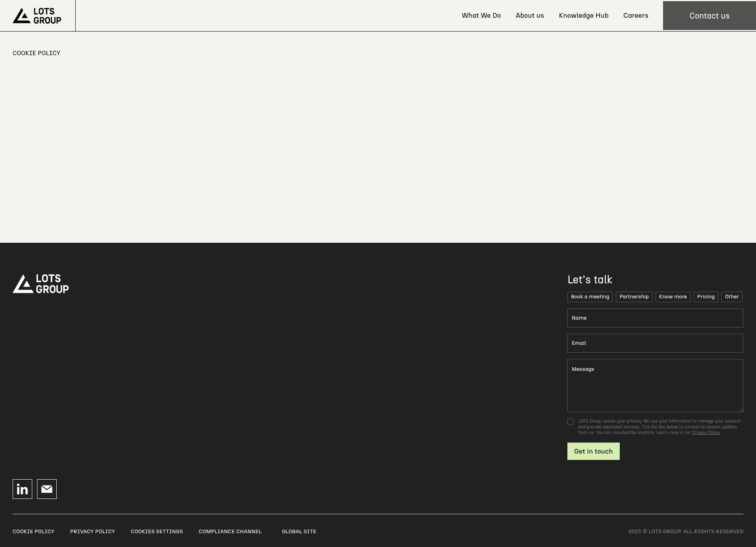Screen dimensions: 756x547
Task: Submit with Get in touch button
Action: coord(593,451)
